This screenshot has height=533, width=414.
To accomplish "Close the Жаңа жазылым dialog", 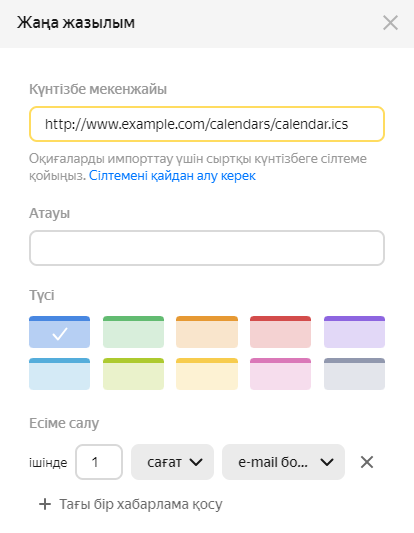I will pos(390,23).
